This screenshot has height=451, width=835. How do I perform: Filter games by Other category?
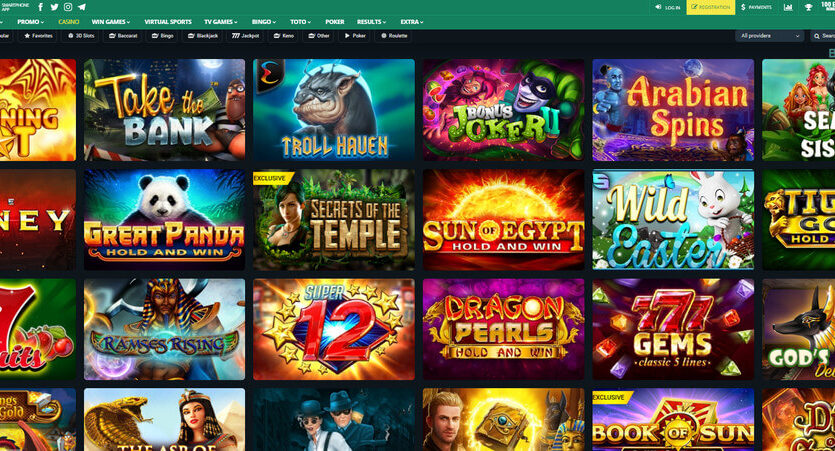tap(319, 36)
